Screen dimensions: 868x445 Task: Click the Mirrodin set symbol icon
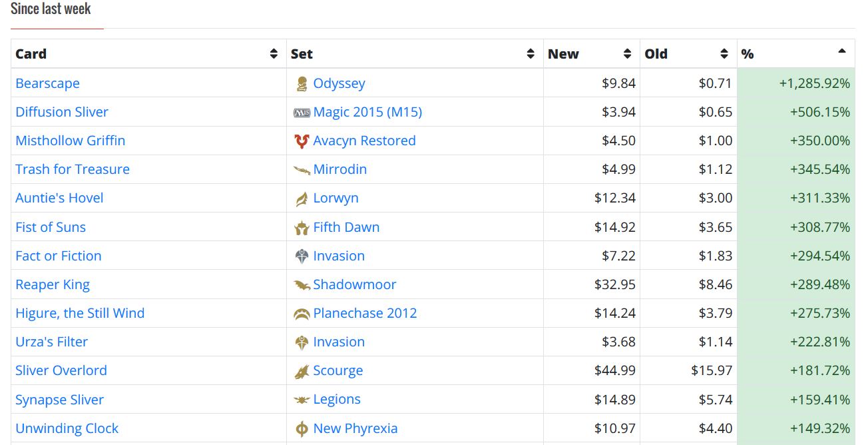302,170
